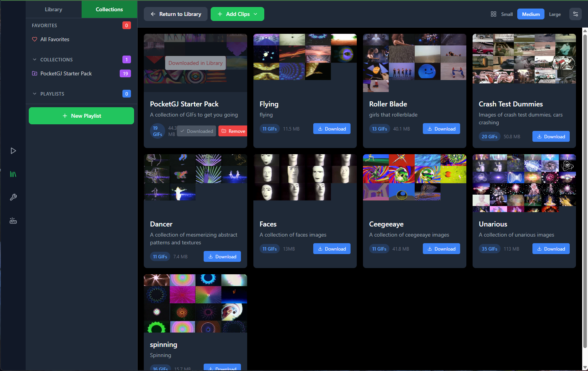Select Large thumbnail size
The image size is (588, 371).
click(x=555, y=14)
